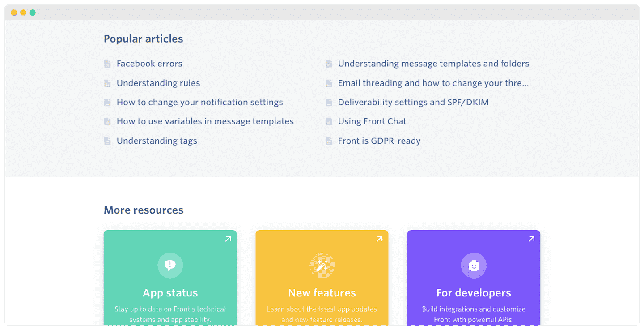Open the Facebook errors article
Screen dimensions: 644x330
149,64
